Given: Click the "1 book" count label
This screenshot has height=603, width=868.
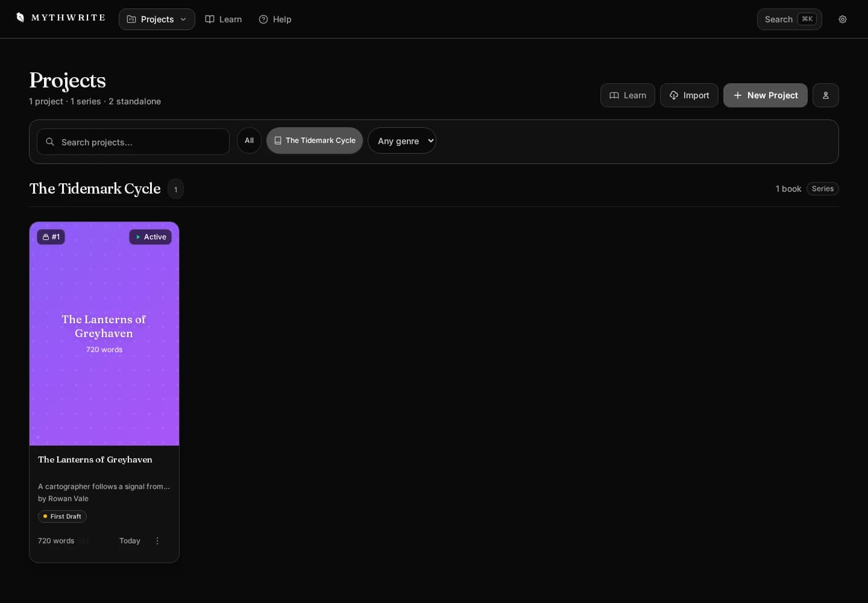Looking at the screenshot, I should click(x=788, y=189).
